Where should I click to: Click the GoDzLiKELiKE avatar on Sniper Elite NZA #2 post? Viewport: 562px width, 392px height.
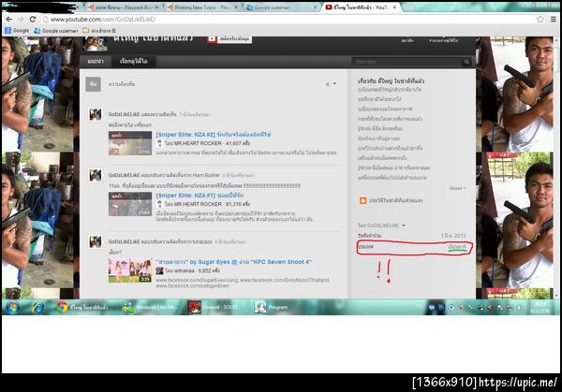coord(96,114)
